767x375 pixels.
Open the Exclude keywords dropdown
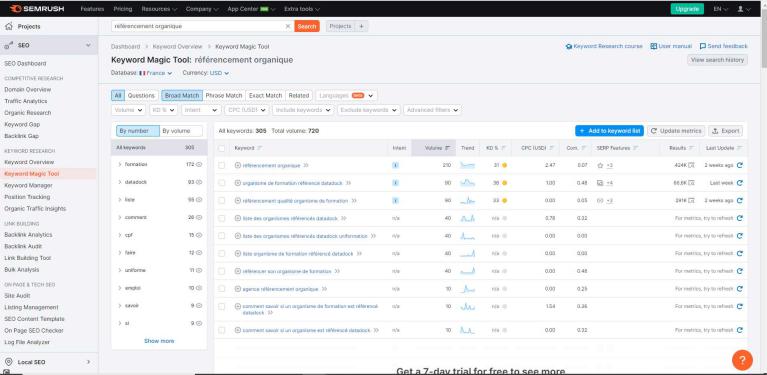pos(369,110)
